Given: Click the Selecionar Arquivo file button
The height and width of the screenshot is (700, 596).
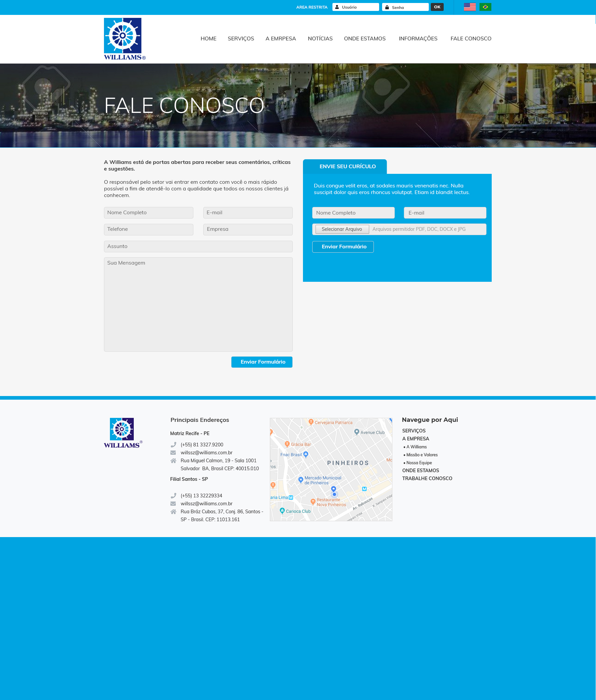Looking at the screenshot, I should click(342, 229).
